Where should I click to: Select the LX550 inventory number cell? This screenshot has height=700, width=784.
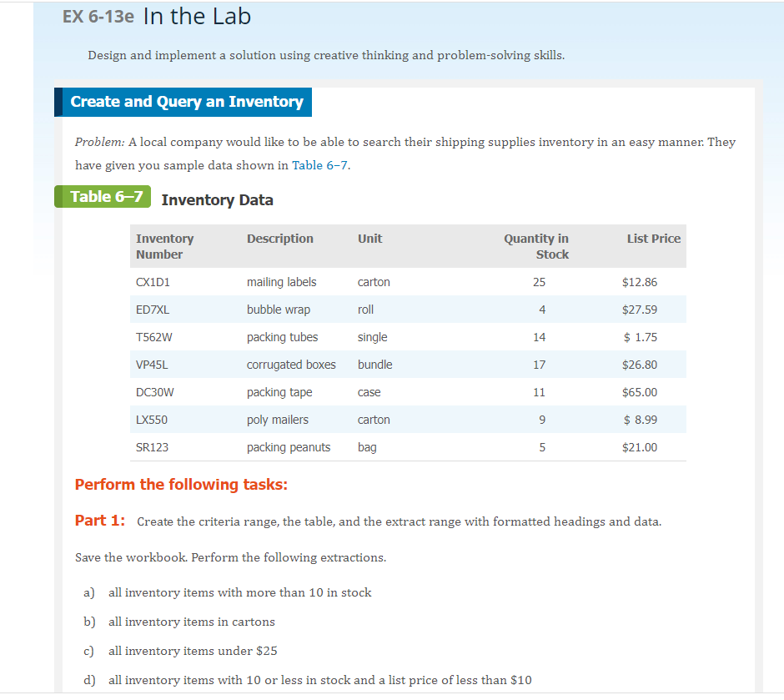pyautogui.click(x=152, y=420)
